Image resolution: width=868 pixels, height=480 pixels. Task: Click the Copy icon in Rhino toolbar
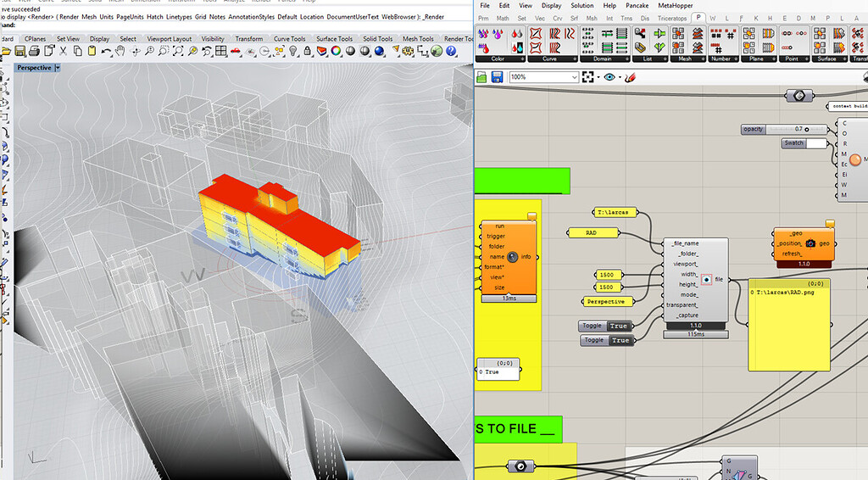[77, 52]
